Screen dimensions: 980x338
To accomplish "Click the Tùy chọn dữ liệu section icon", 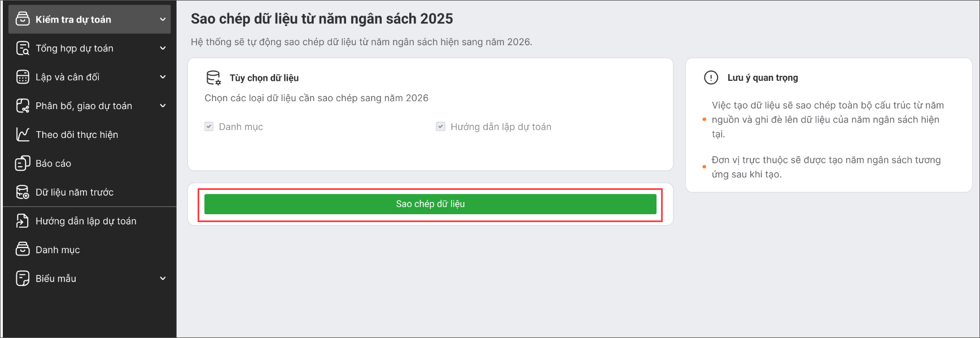I will (x=213, y=77).
